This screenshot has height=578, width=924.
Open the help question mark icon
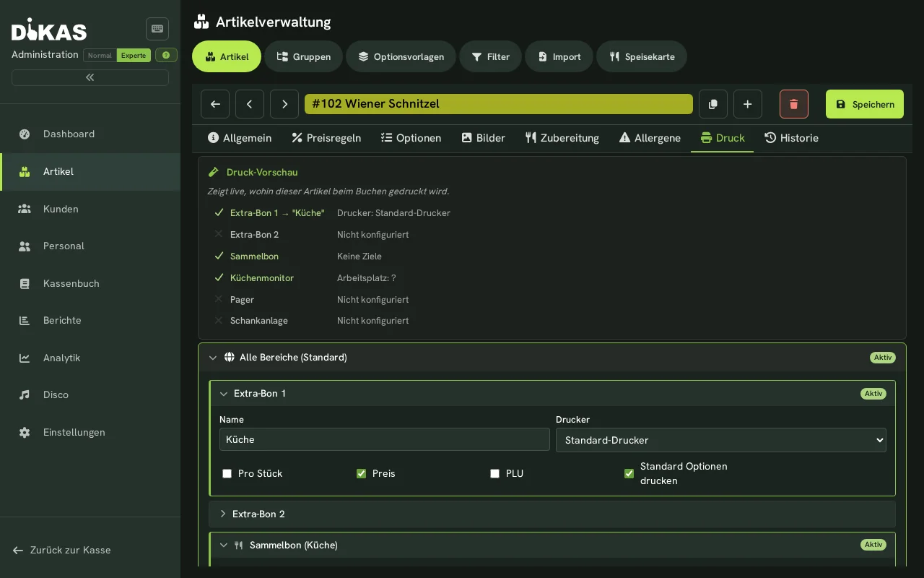pyautogui.click(x=166, y=55)
